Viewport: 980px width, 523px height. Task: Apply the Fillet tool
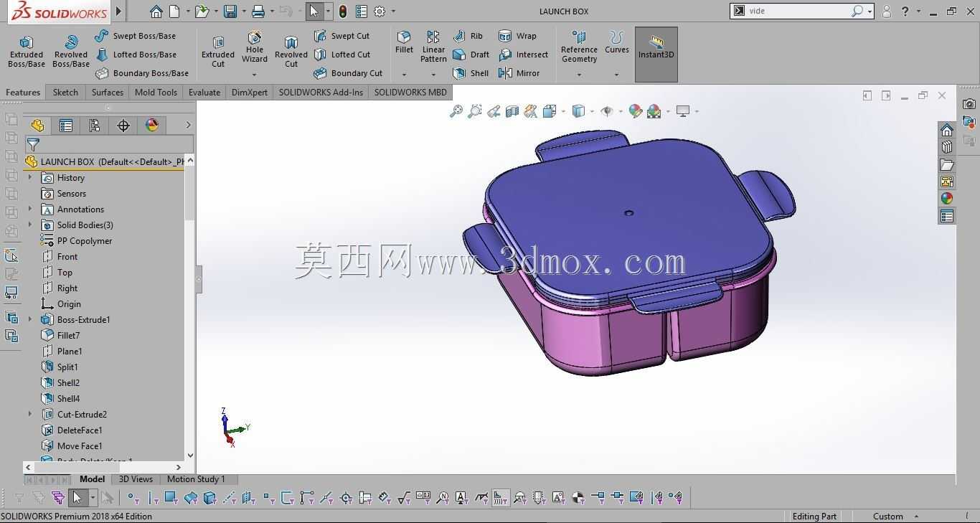(404, 43)
